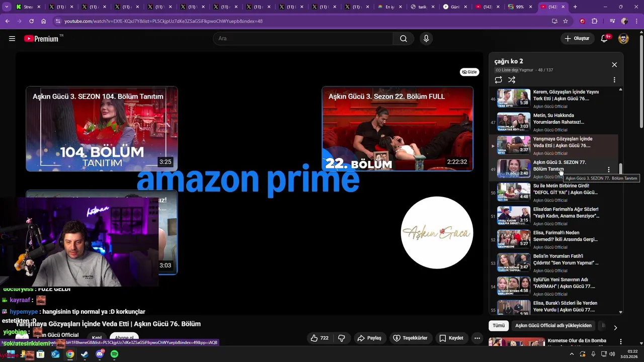
Task: Share the video via Paylaş
Action: tap(369, 338)
